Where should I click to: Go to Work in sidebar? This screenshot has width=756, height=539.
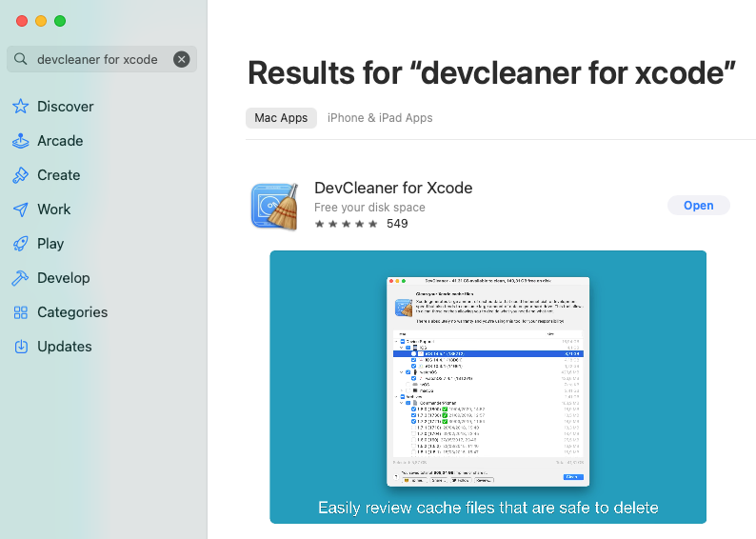point(54,210)
